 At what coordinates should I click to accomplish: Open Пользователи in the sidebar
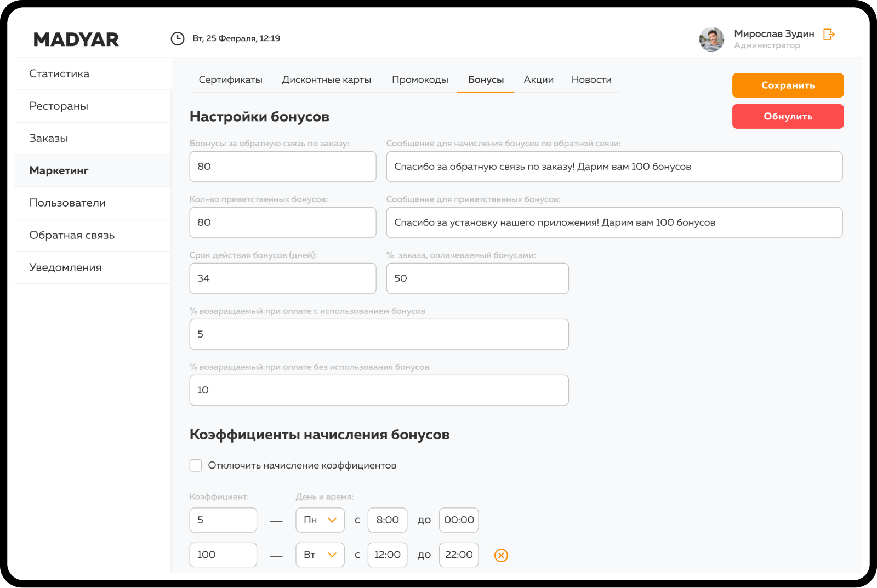(93, 203)
